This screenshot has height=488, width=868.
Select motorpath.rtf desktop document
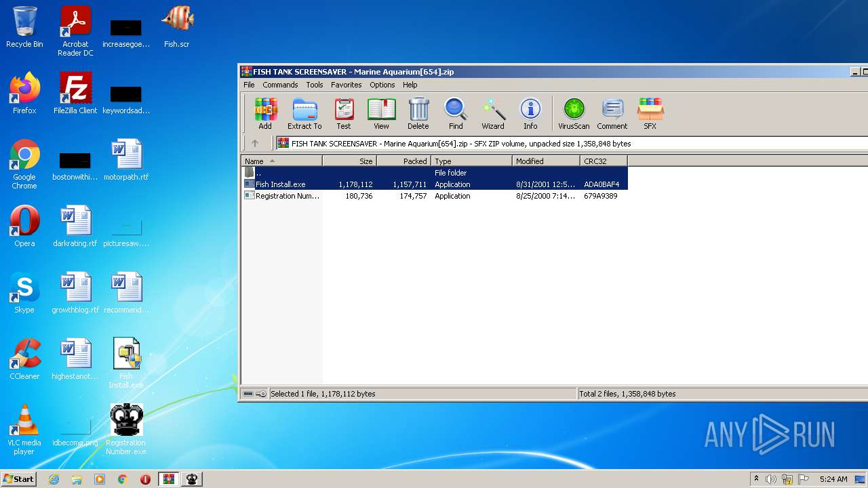[x=126, y=160]
